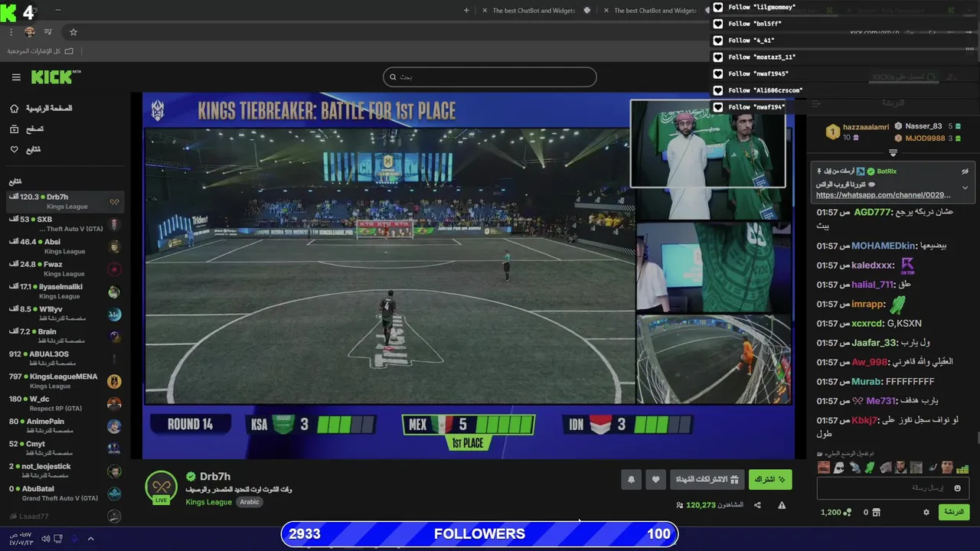
Task: Open the home page sidebar item
Action: pos(41,109)
